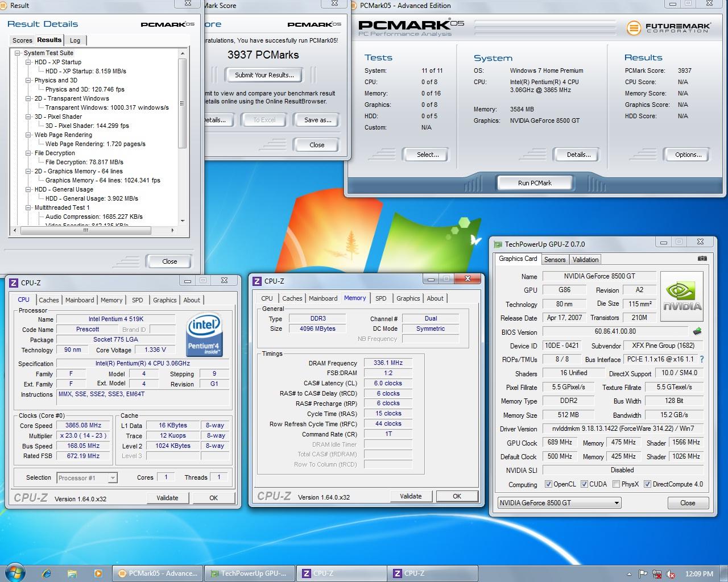728x582 pixels.
Task: Click the GPU-Z screenshot camera icon
Action: pyautogui.click(x=702, y=259)
